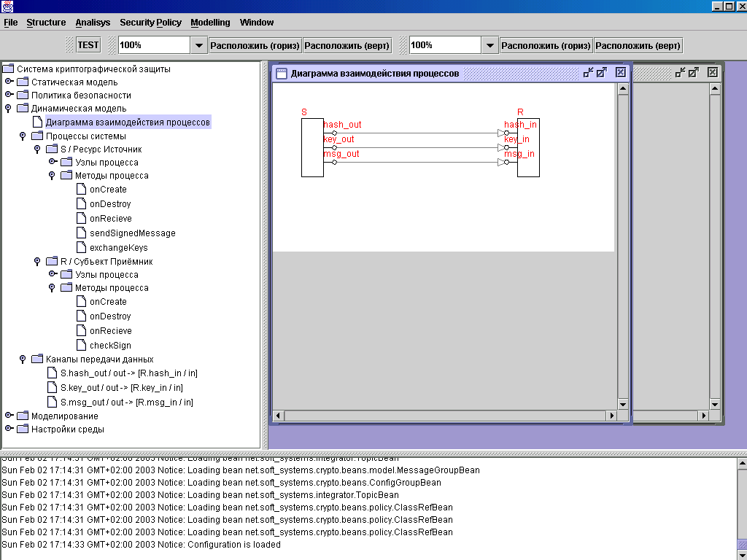
Task: Click second Расположить (верт) button
Action: pyautogui.click(x=638, y=45)
